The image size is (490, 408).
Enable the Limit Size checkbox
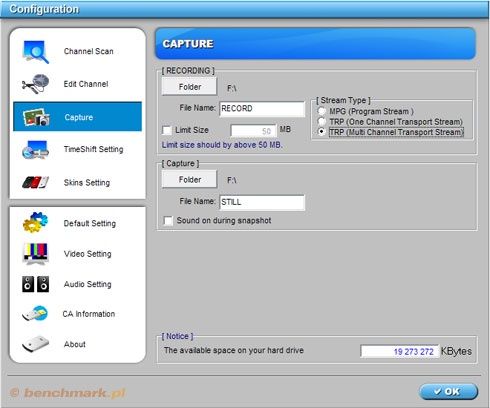point(166,130)
